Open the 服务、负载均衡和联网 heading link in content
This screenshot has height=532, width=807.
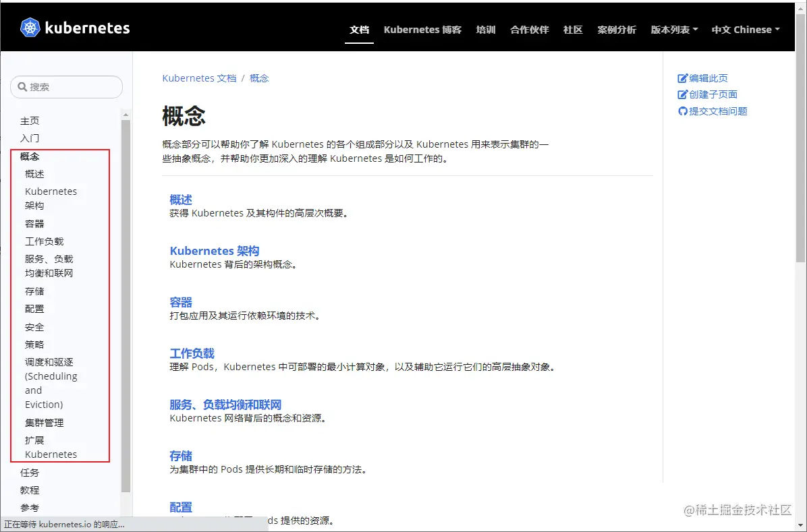point(225,405)
